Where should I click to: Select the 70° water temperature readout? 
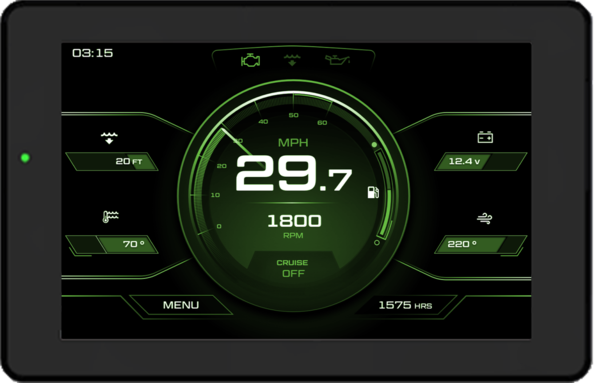(x=112, y=244)
